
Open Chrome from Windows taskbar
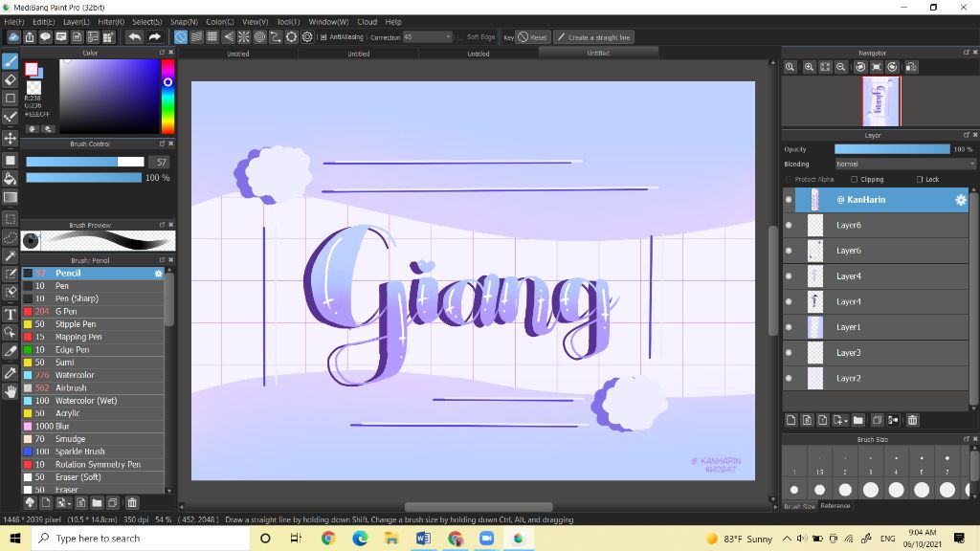click(328, 538)
